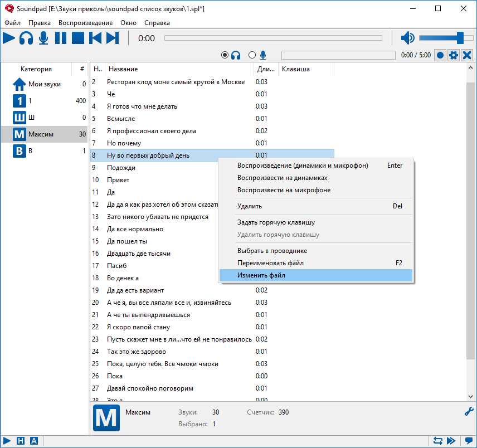
Task: Click the status bar play icon
Action: click(7, 441)
